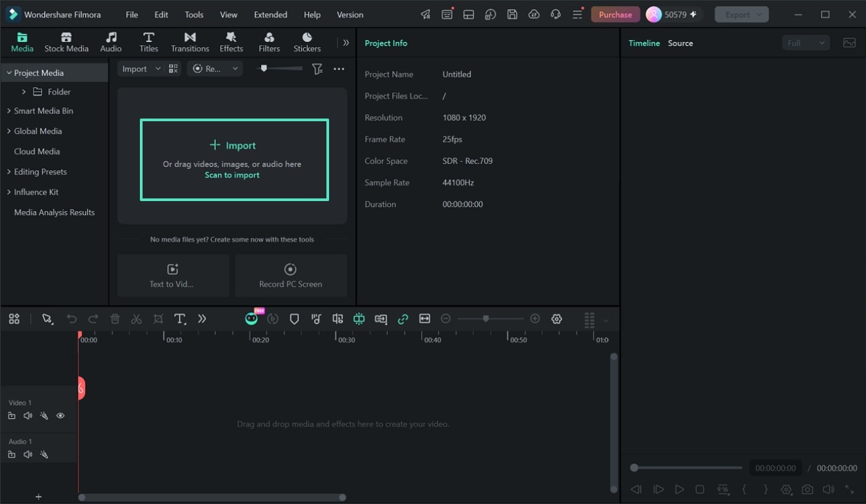Switch to the Titles tab
This screenshot has height=504, width=866.
[x=149, y=43]
